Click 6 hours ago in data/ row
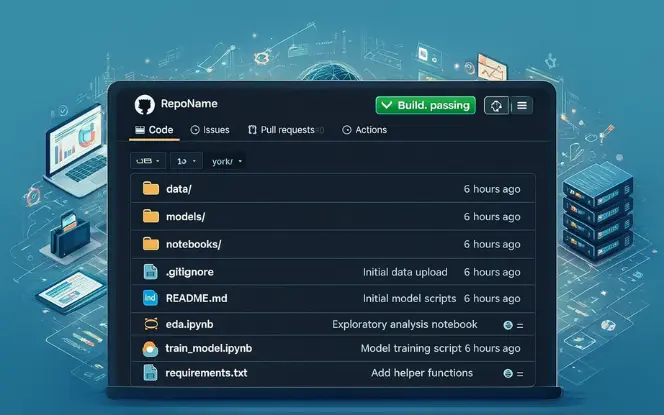The image size is (664, 415). click(492, 189)
